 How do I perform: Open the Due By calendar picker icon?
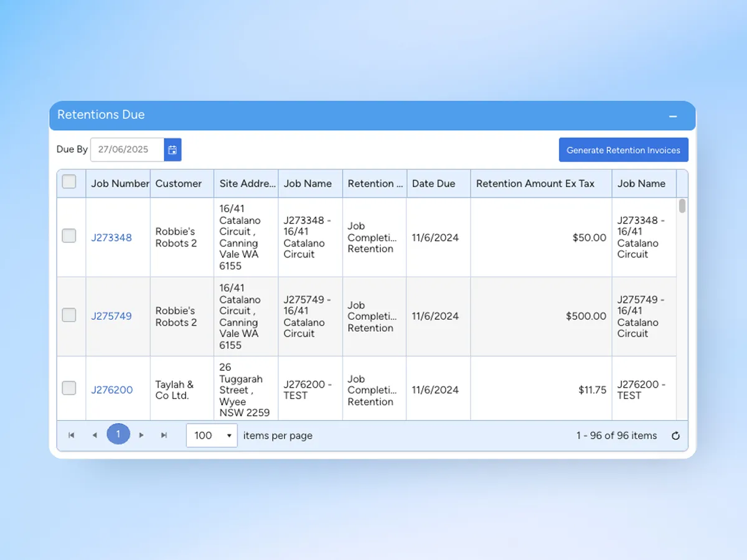coord(172,150)
